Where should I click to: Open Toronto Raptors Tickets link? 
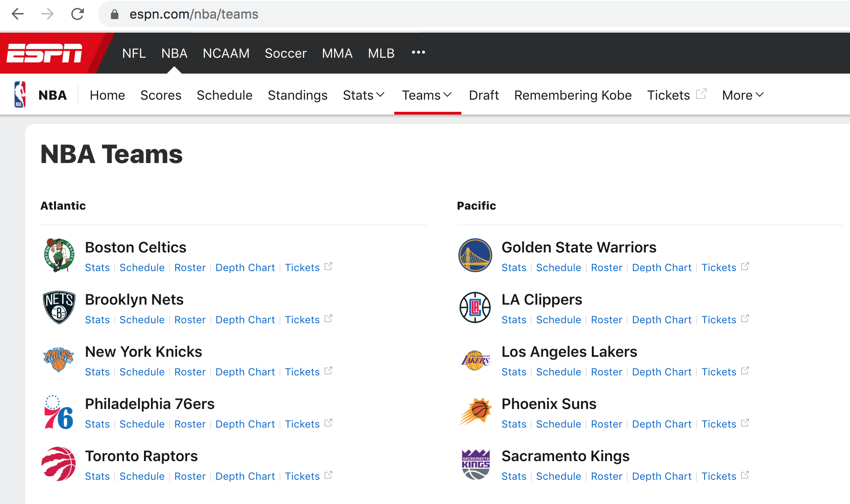302,477
